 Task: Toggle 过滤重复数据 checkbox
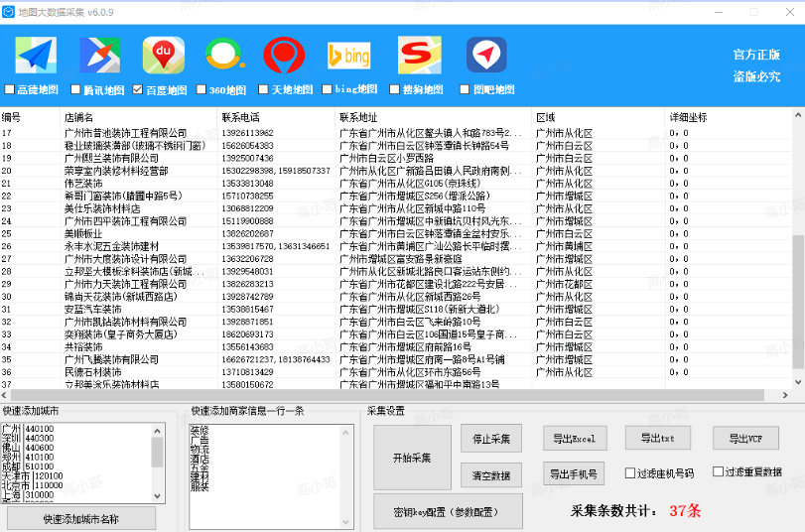tap(719, 471)
